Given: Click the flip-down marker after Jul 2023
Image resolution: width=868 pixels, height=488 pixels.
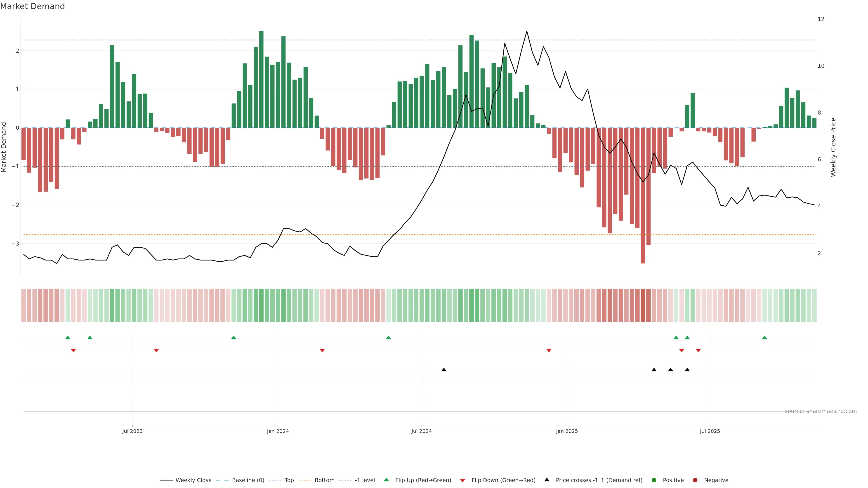Looking at the screenshot, I should 156,351.
